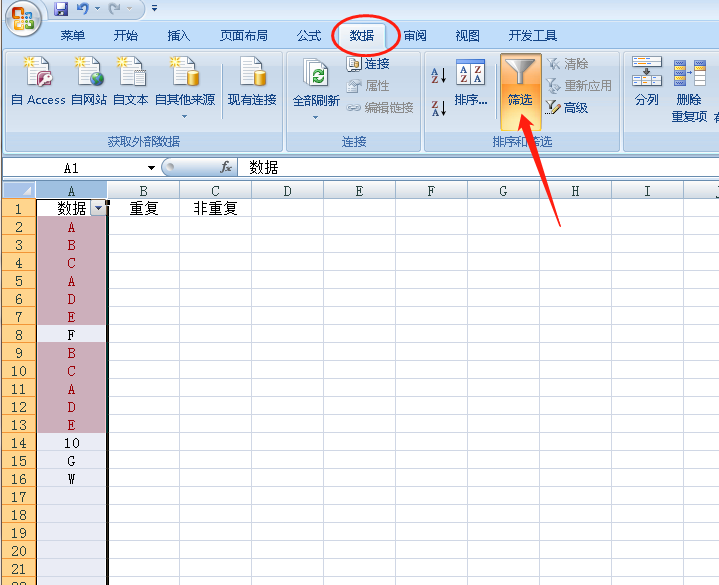Viewport: 719px width, 585px height.
Task: Select cell C1 containing 非重复
Action: click(215, 208)
